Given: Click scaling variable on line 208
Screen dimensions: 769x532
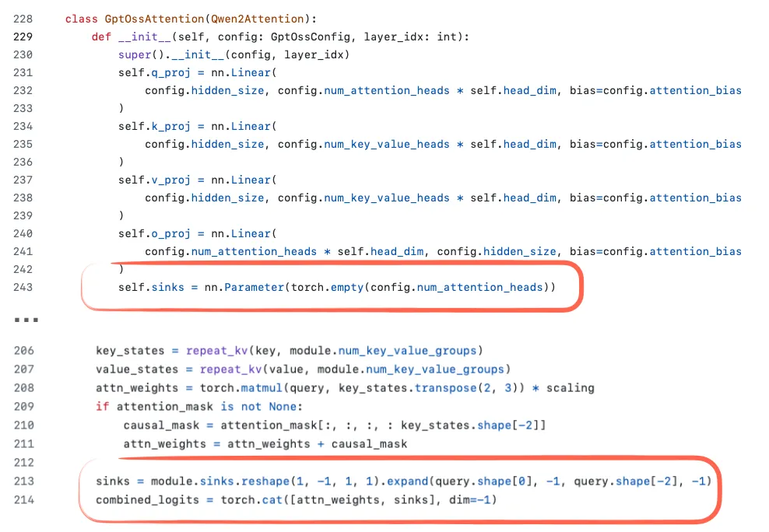Looking at the screenshot, I should pyautogui.click(x=571, y=388).
